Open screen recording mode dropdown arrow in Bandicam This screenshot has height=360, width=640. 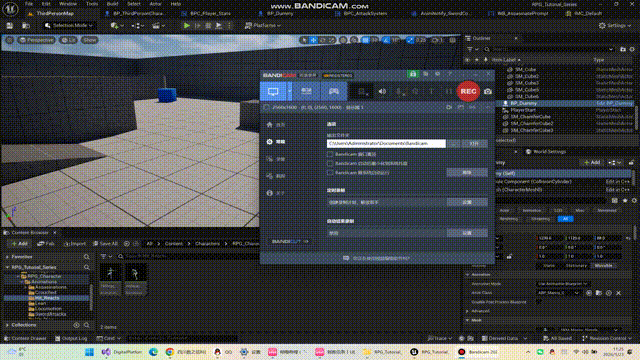(x=289, y=91)
